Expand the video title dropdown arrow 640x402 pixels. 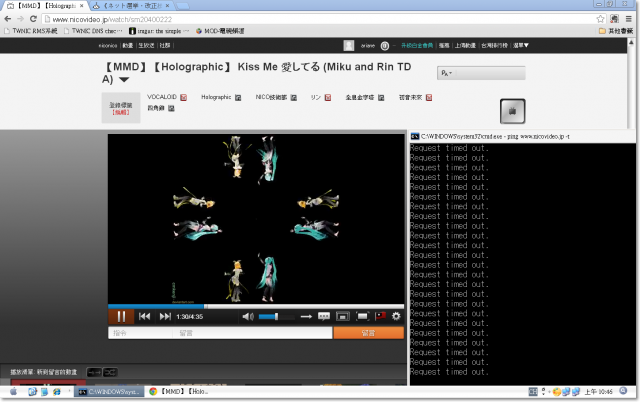click(124, 80)
